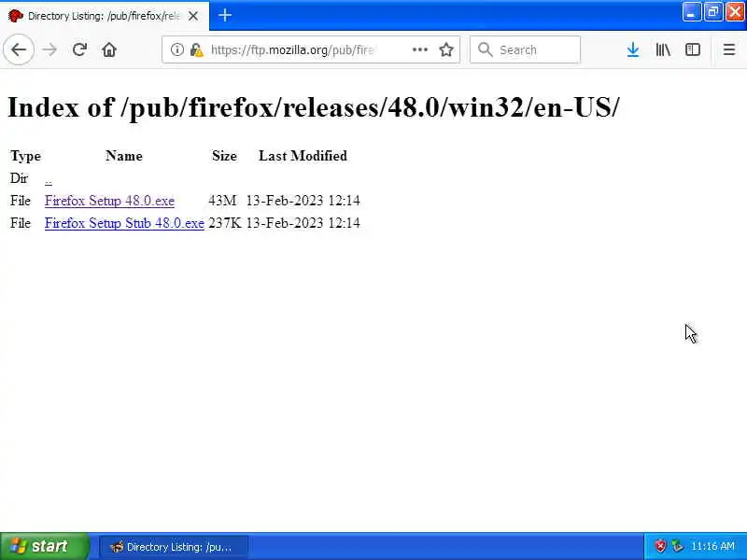This screenshot has width=747, height=560.
Task: Download Firefox Setup Stub 48.0.exe
Action: (x=124, y=223)
